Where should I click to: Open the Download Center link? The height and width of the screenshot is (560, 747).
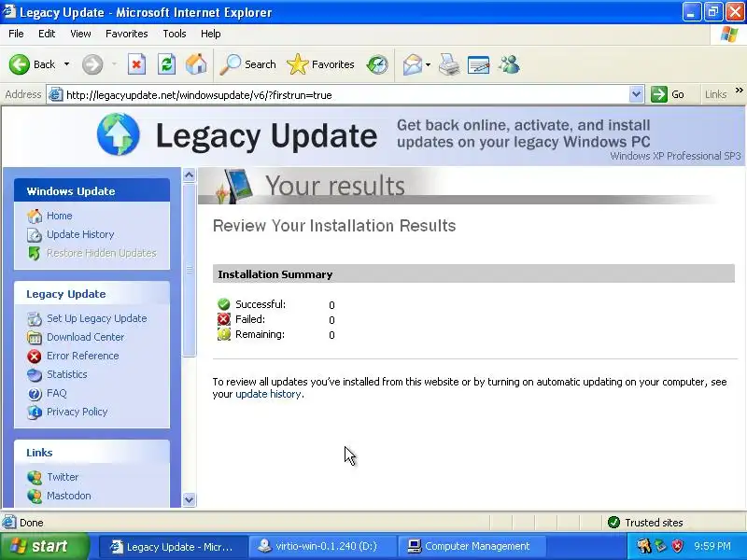coord(86,337)
